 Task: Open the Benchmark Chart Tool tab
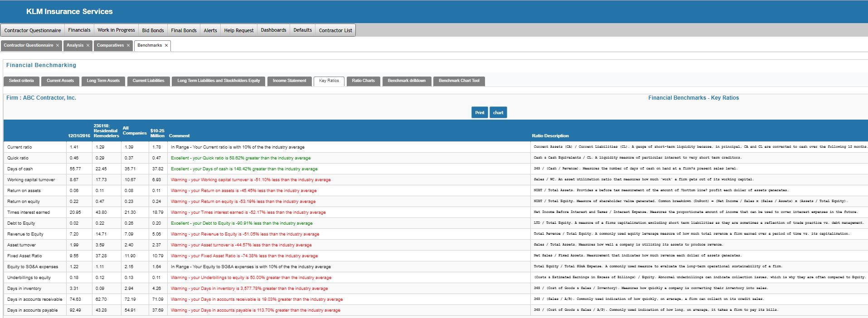click(x=459, y=81)
